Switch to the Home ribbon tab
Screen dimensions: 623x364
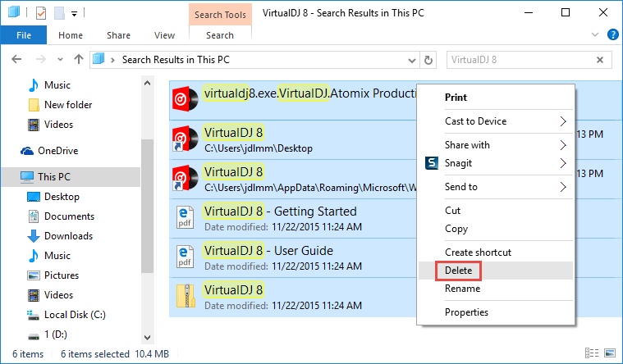point(71,35)
